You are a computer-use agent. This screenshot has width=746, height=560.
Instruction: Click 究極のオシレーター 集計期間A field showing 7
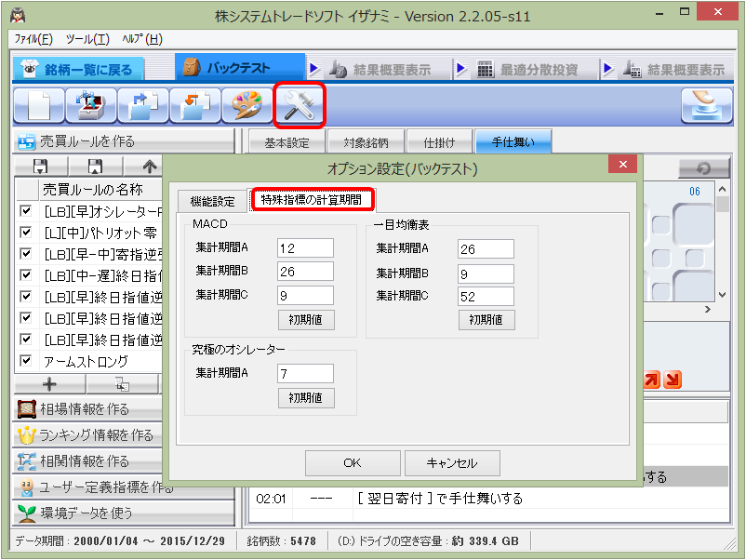pos(305,374)
